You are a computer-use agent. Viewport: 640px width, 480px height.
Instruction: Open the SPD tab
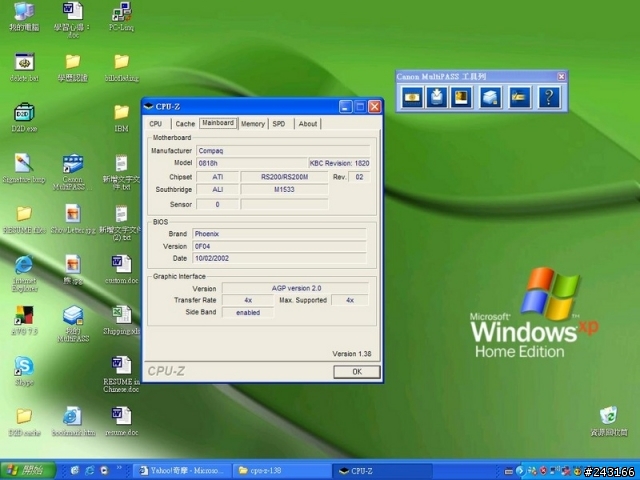pyautogui.click(x=279, y=124)
